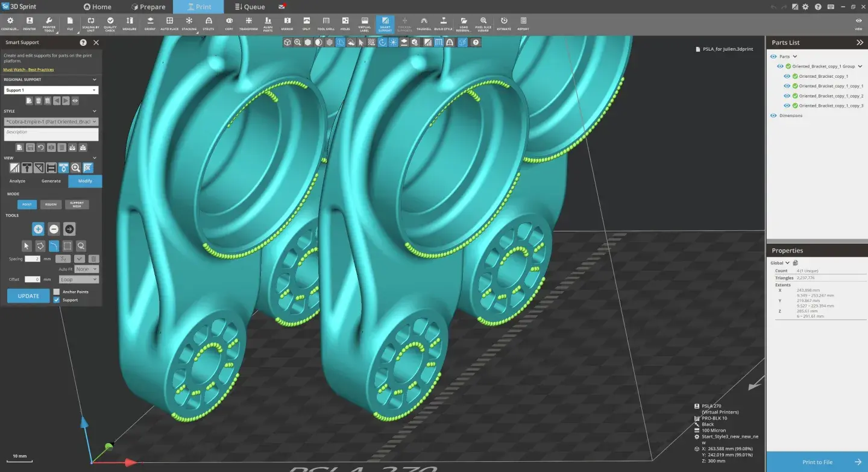Image resolution: width=868 pixels, height=472 pixels.
Task: Collapse the Regional Support section
Action: coord(95,80)
